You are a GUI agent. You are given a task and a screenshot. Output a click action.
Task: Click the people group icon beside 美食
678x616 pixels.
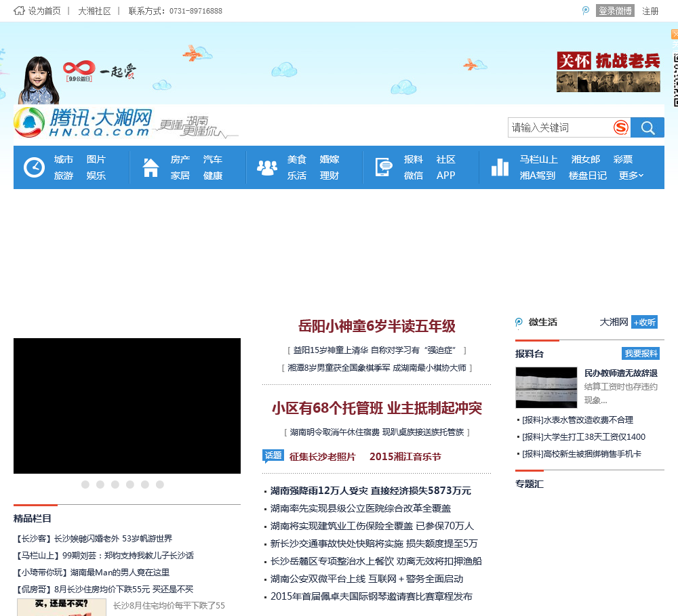(x=267, y=167)
